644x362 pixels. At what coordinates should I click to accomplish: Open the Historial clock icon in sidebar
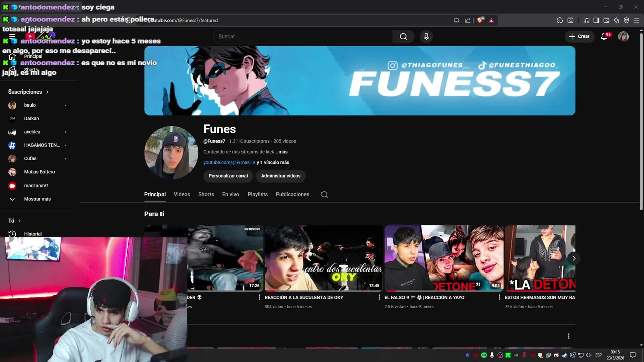tap(12, 234)
